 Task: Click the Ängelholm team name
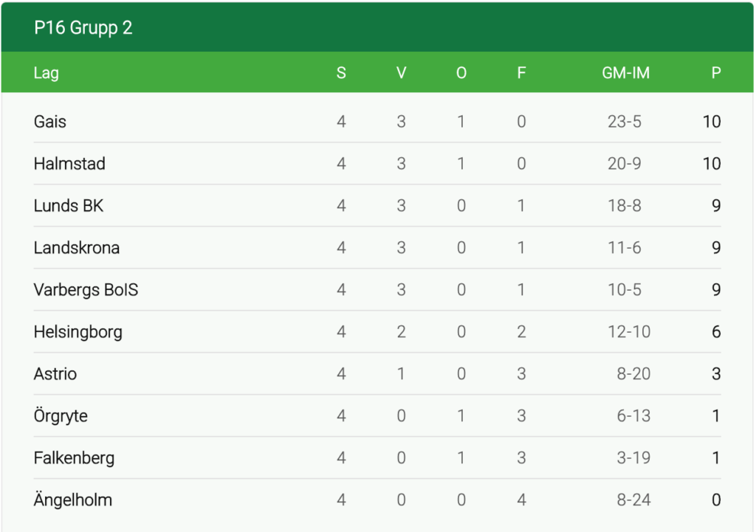pos(73,500)
